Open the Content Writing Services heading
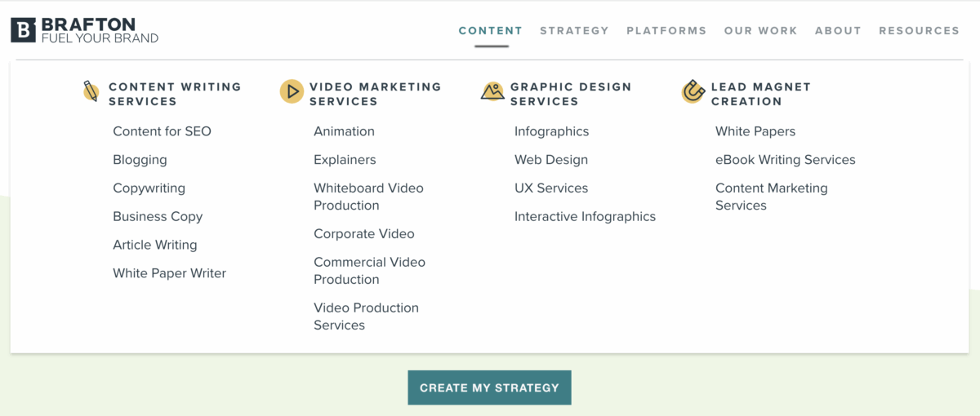980x416 pixels. pyautogui.click(x=175, y=94)
